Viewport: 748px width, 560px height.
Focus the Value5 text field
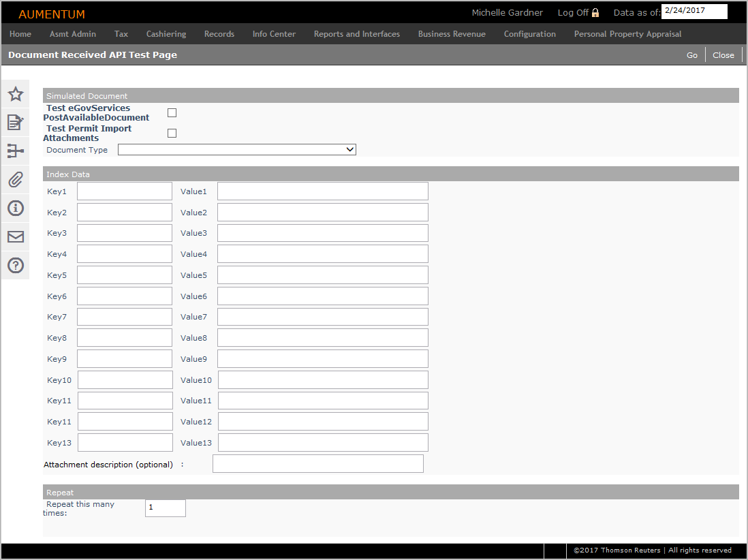[322, 275]
